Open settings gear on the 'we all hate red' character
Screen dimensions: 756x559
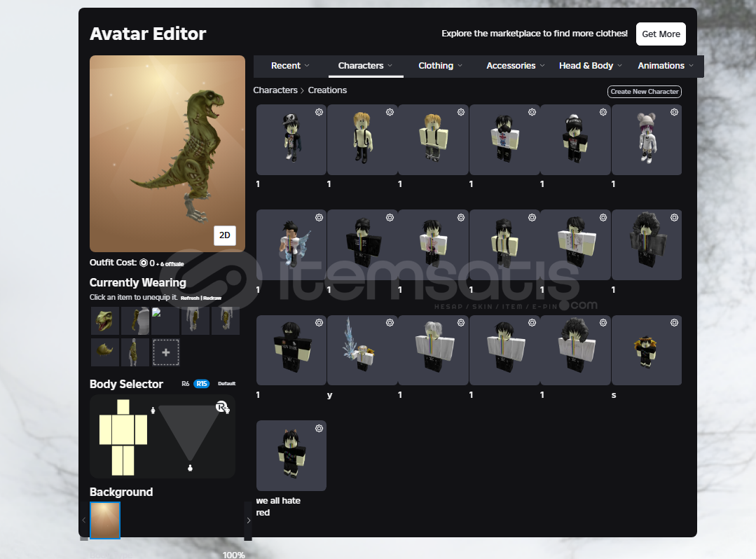(319, 429)
